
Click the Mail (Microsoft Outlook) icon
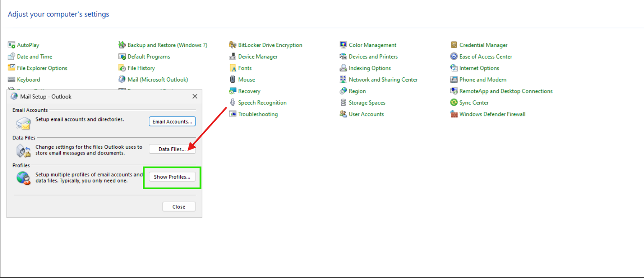[x=122, y=80]
